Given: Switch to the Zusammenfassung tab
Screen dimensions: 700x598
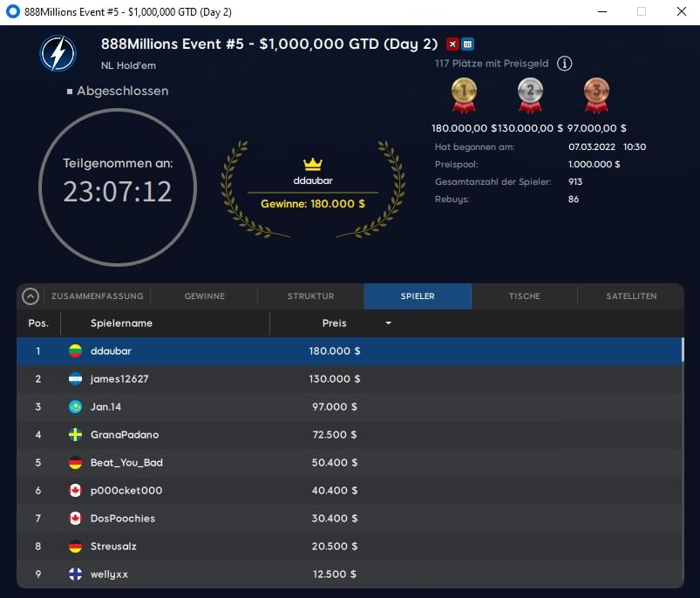Looking at the screenshot, I should pyautogui.click(x=98, y=296).
